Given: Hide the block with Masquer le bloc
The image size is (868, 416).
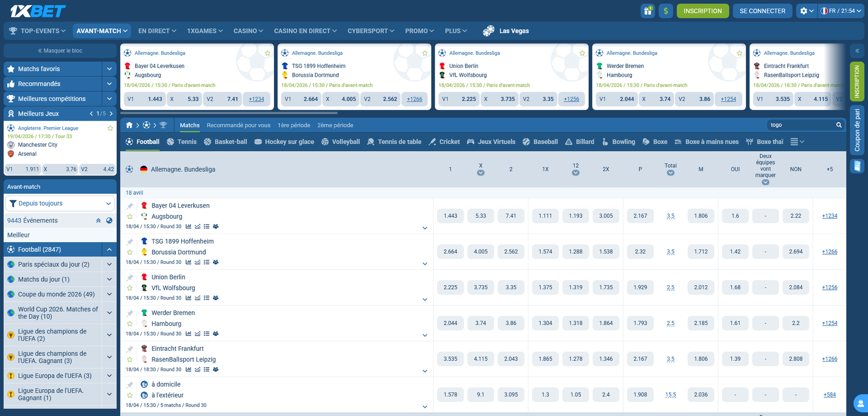Looking at the screenshot, I should click(60, 51).
